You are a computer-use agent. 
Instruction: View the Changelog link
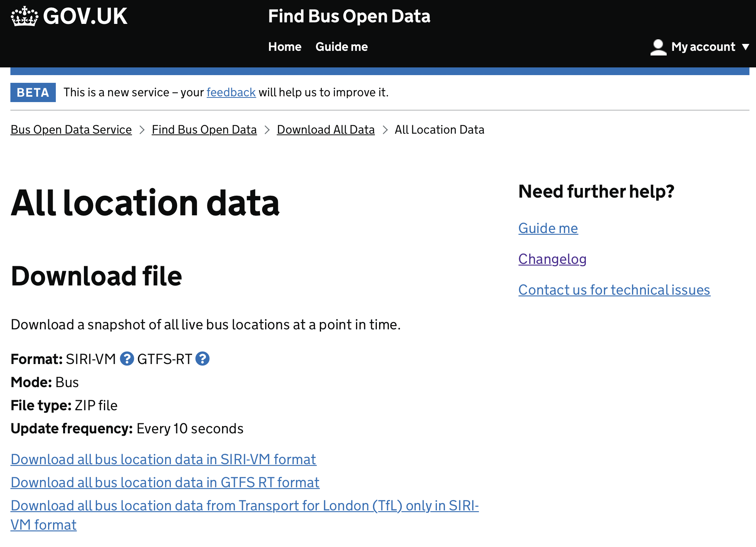tap(552, 259)
